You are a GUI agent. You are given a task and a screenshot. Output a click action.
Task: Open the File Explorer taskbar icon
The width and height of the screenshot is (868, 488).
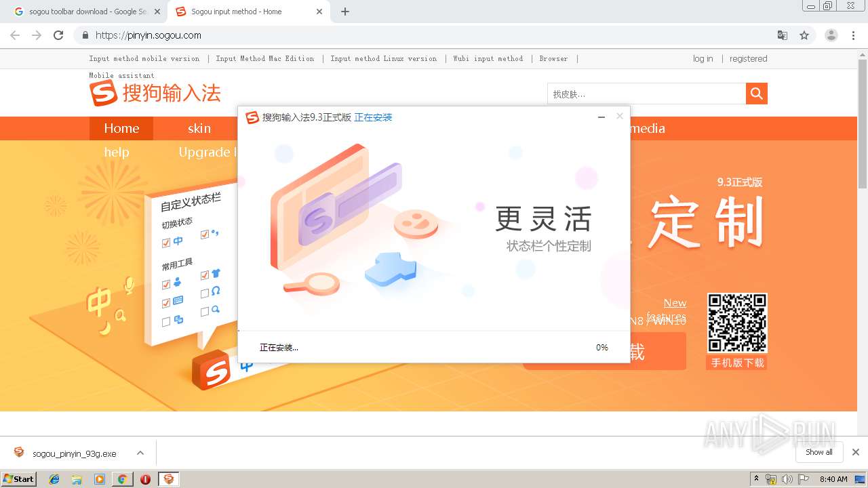(77, 479)
